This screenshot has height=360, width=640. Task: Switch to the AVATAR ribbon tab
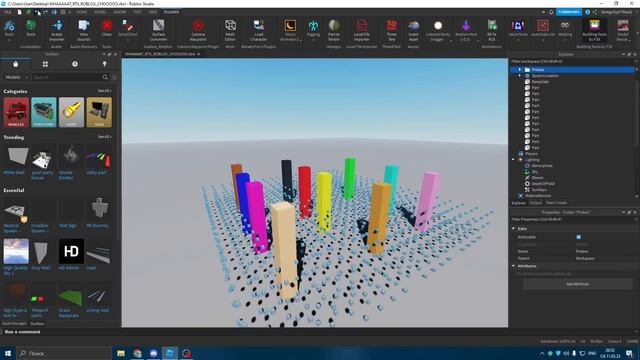(120, 12)
